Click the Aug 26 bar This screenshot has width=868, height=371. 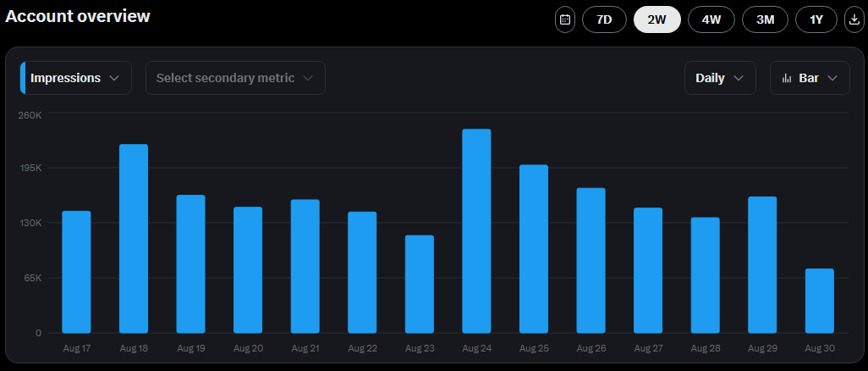591,261
